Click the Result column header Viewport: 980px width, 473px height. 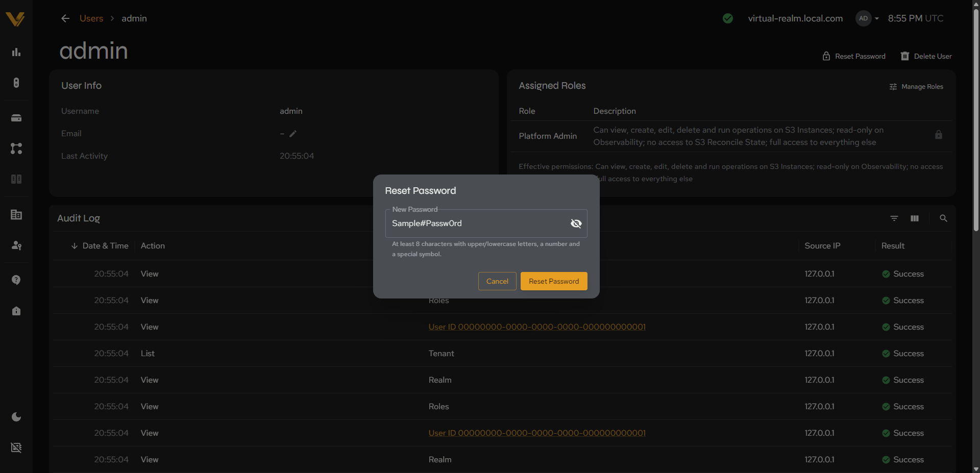pyautogui.click(x=893, y=246)
